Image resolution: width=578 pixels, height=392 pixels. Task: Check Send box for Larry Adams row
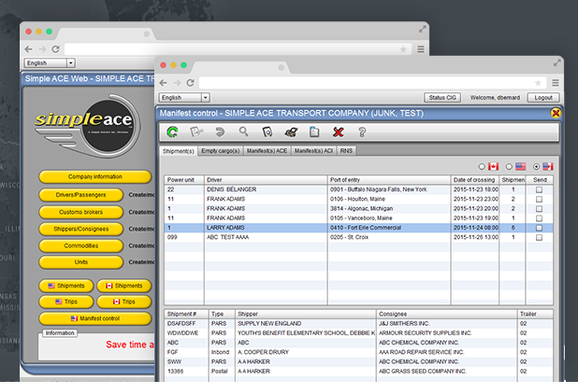pos(539,228)
